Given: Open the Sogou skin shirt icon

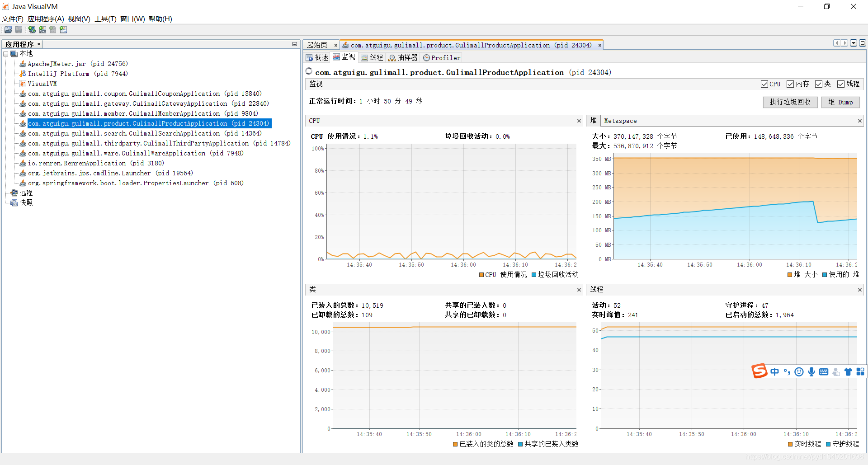Looking at the screenshot, I should click(x=848, y=371).
